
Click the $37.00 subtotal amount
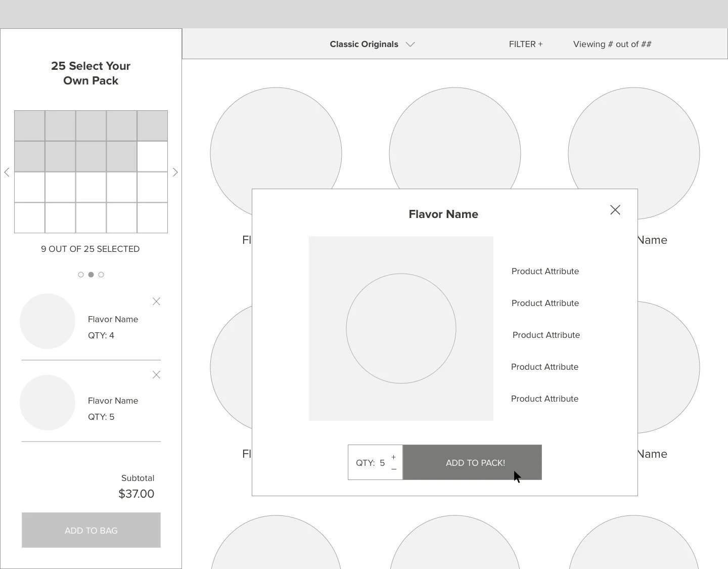(136, 494)
